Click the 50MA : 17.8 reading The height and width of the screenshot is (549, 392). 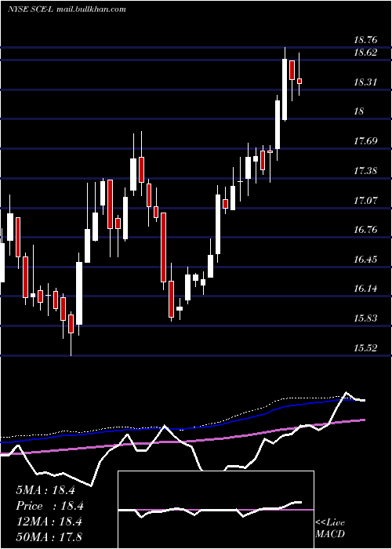click(x=49, y=536)
